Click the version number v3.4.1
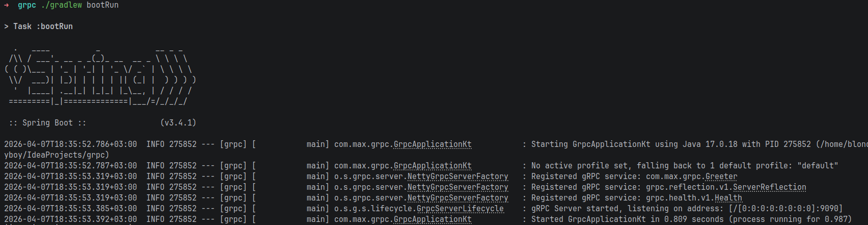The image size is (868, 225). 178,123
